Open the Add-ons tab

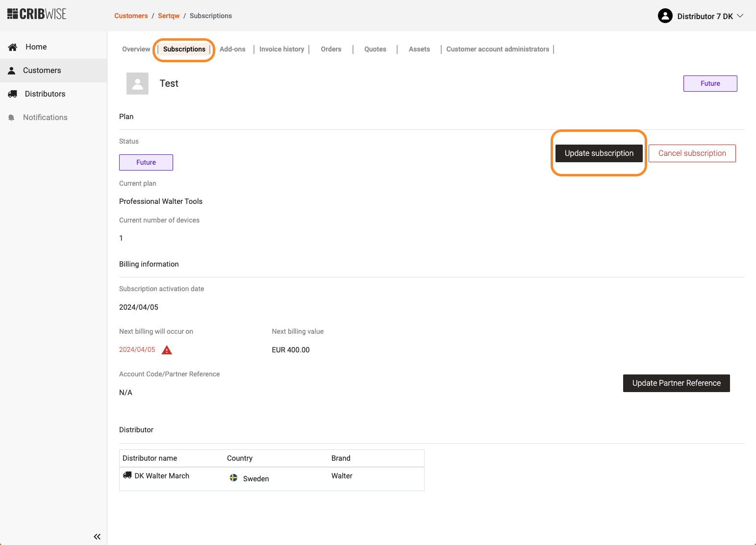tap(232, 49)
